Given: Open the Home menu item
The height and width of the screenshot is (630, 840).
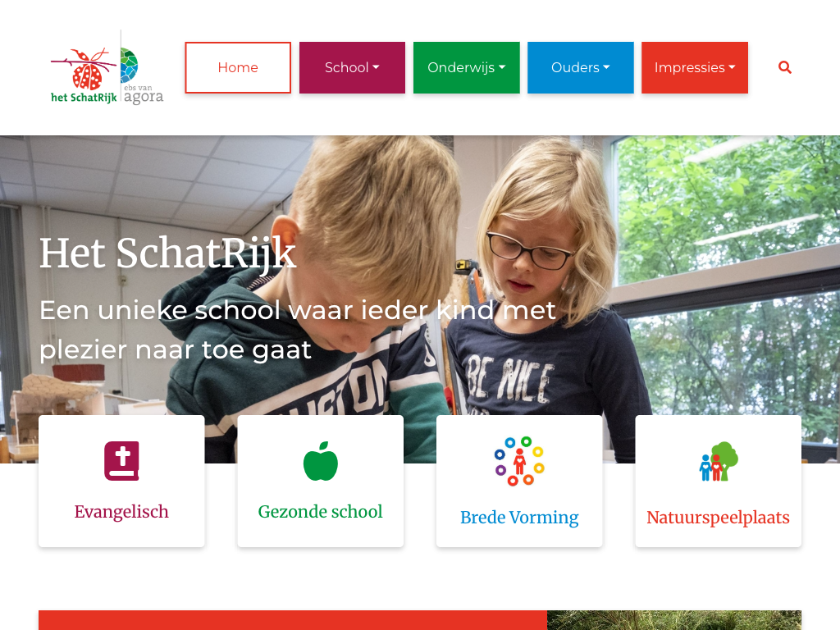Looking at the screenshot, I should pos(238,67).
